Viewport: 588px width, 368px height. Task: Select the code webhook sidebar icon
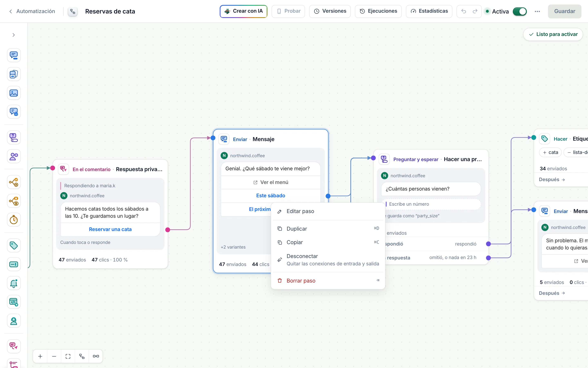click(x=14, y=302)
